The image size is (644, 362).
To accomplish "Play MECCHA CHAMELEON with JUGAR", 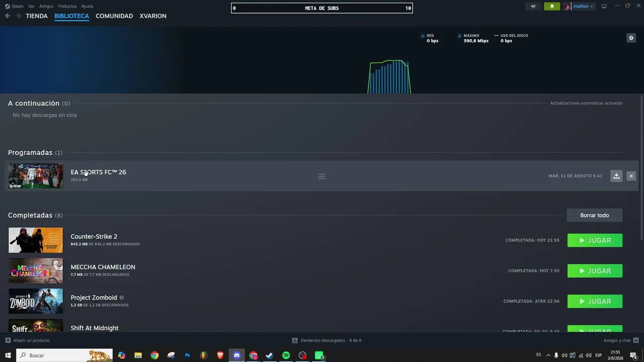I will (x=595, y=271).
